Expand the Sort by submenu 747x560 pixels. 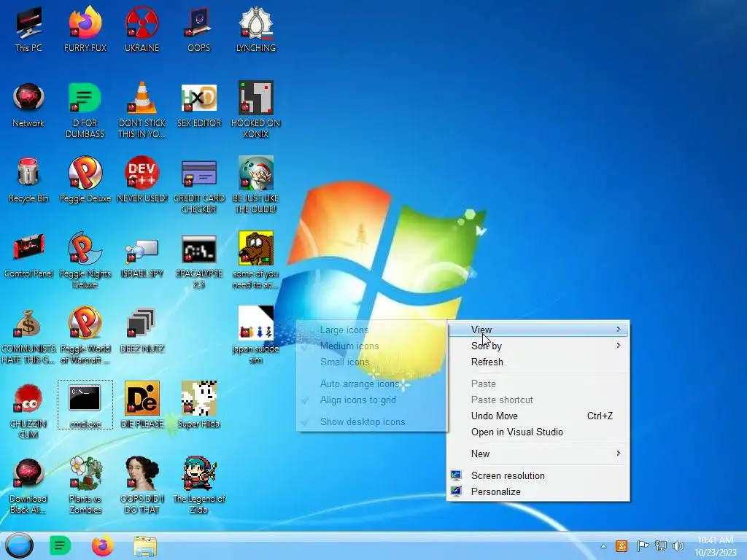coord(538,346)
